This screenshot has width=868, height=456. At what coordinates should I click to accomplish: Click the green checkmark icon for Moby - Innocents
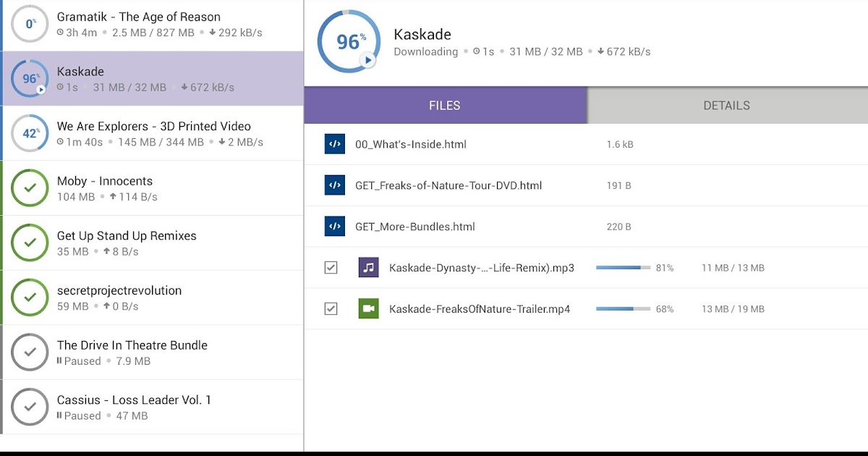click(30, 188)
